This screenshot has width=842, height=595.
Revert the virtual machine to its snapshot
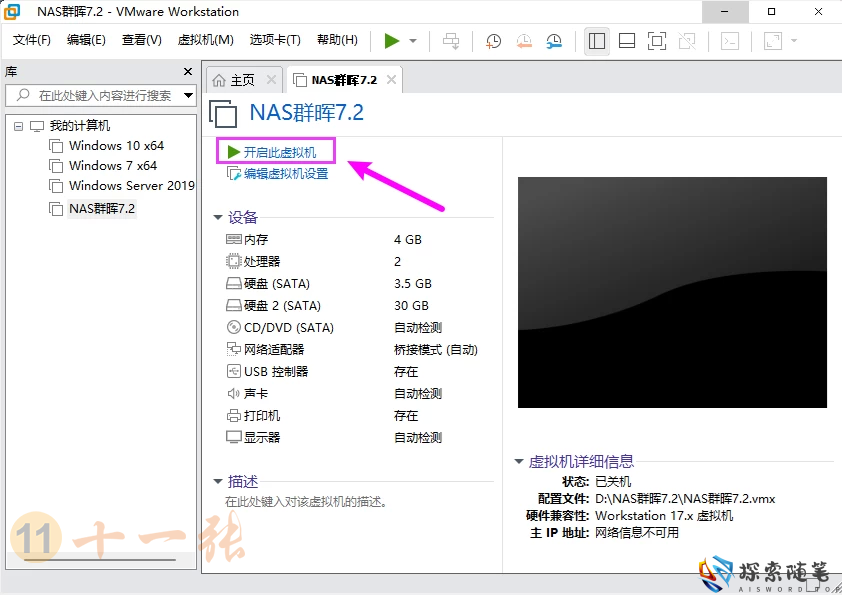[524, 41]
